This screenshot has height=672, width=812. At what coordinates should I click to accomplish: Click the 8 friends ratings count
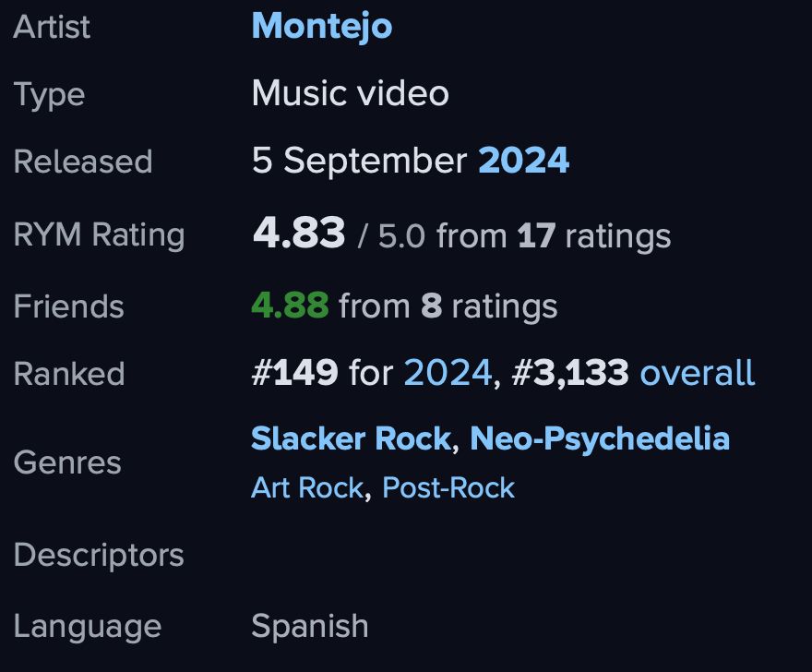(432, 306)
